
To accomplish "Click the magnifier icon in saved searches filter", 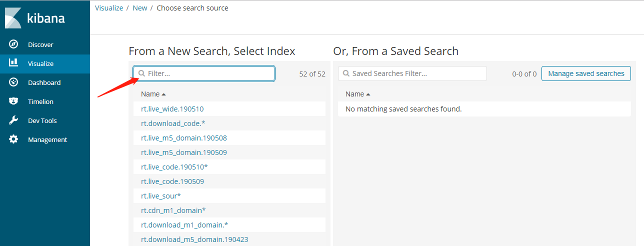I will 346,73.
